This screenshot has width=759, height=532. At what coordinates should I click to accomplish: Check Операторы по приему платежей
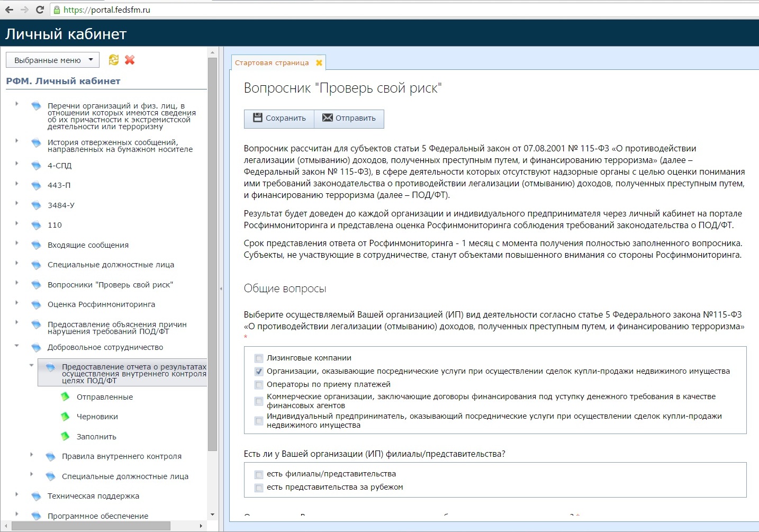pos(259,385)
